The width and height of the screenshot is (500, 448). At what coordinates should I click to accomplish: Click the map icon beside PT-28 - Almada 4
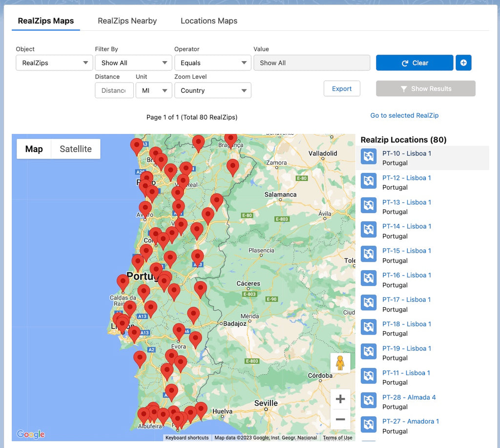369,400
